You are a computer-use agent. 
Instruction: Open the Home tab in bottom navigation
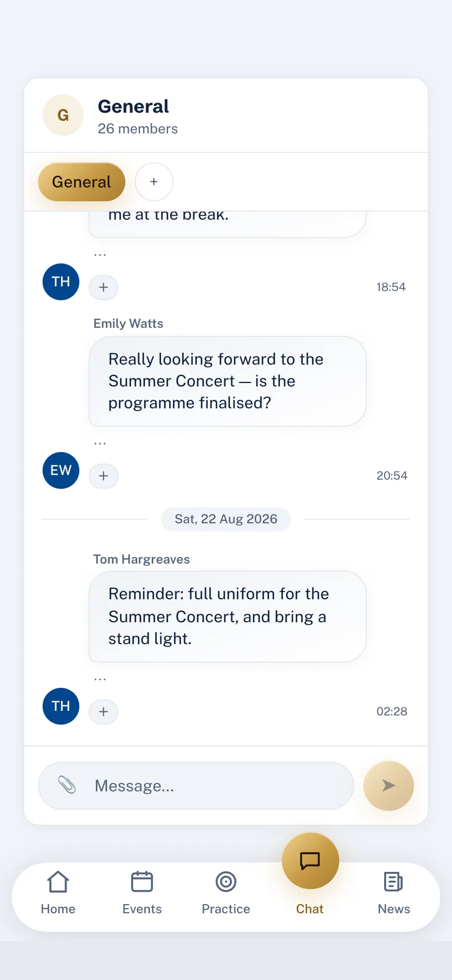pos(58,893)
